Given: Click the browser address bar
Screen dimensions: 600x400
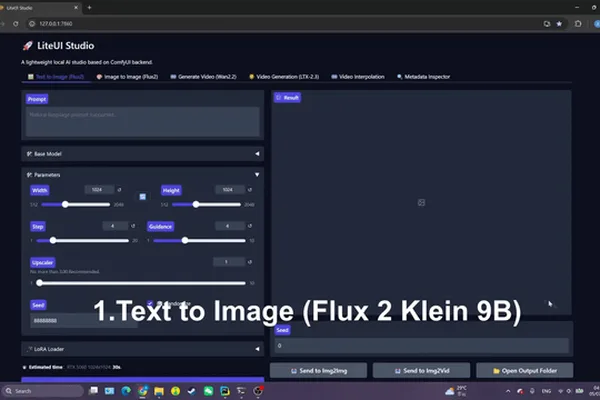Looking at the screenshot, I should 283,24.
